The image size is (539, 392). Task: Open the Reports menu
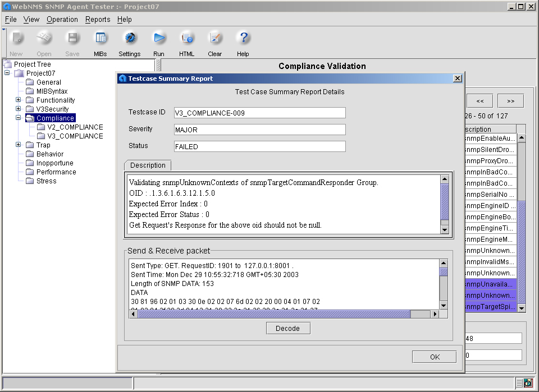98,20
